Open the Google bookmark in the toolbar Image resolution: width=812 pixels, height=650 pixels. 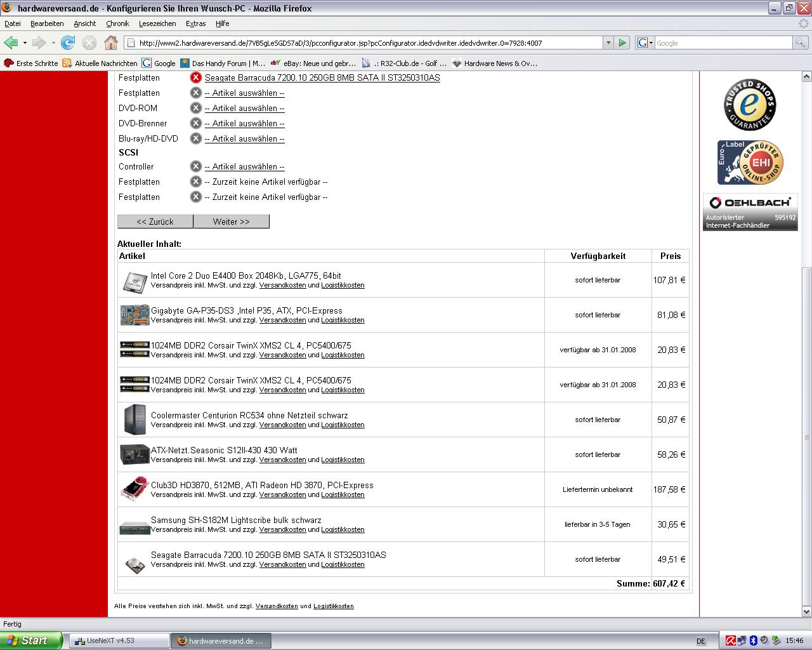point(159,63)
